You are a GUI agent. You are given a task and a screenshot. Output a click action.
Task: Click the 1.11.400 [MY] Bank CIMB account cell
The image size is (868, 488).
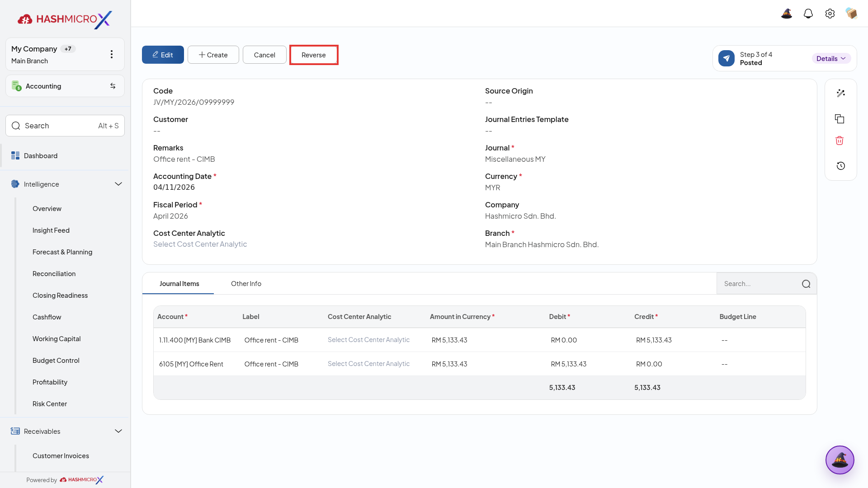coord(195,340)
